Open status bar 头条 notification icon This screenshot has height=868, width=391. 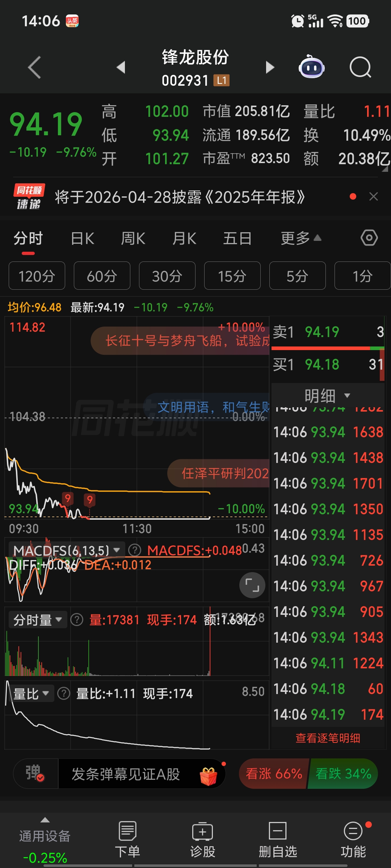tap(72, 21)
